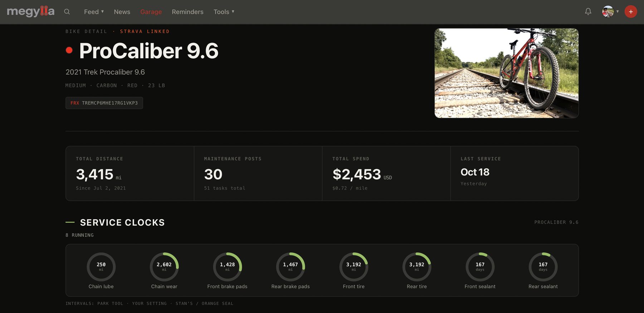Click the 2021 Trek Procaliber 9.6 subtitle
This screenshot has height=313, width=644.
[x=105, y=72]
